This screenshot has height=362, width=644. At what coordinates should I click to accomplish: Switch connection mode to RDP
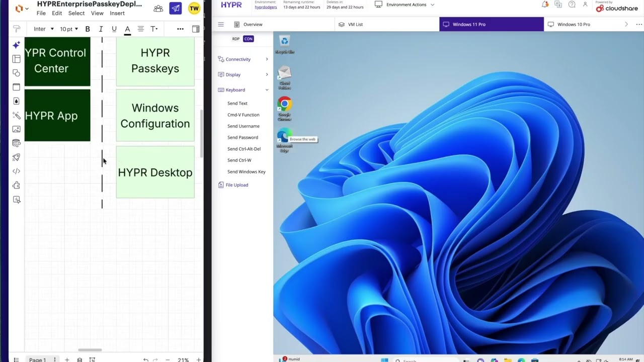pos(236,39)
